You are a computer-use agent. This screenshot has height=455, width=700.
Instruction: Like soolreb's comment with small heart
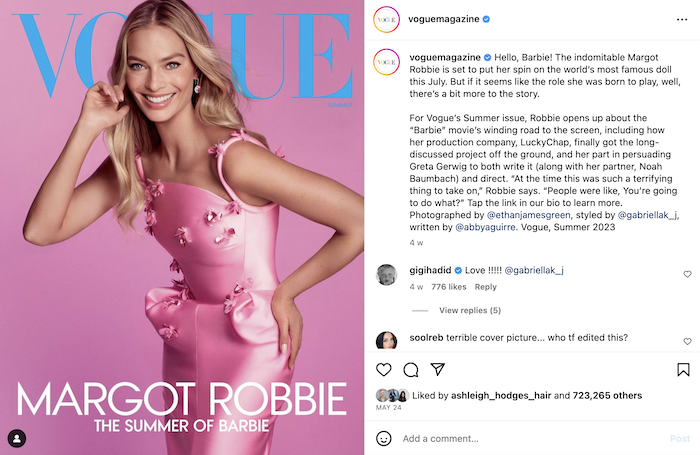click(x=687, y=342)
